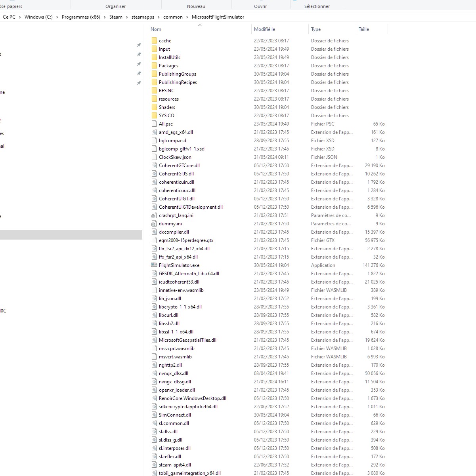Click the cache folder icon
Viewport: 476px width, 476px height.
(154, 40)
